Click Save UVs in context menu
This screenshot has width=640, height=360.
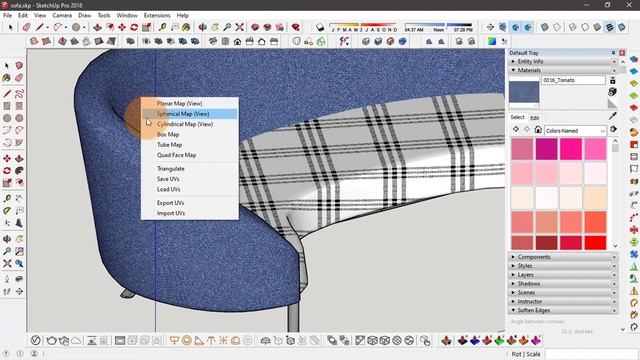pos(190,179)
